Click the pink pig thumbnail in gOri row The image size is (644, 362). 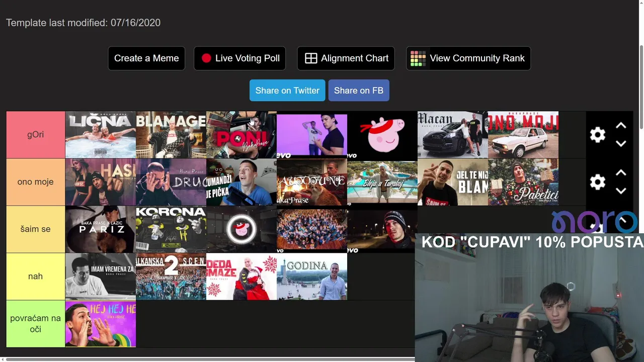[x=382, y=135]
